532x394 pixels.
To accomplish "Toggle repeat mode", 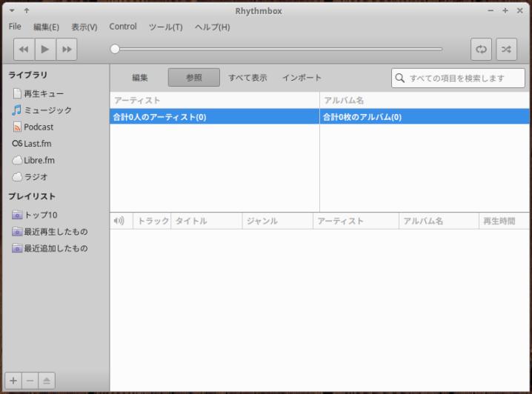I will [481, 50].
